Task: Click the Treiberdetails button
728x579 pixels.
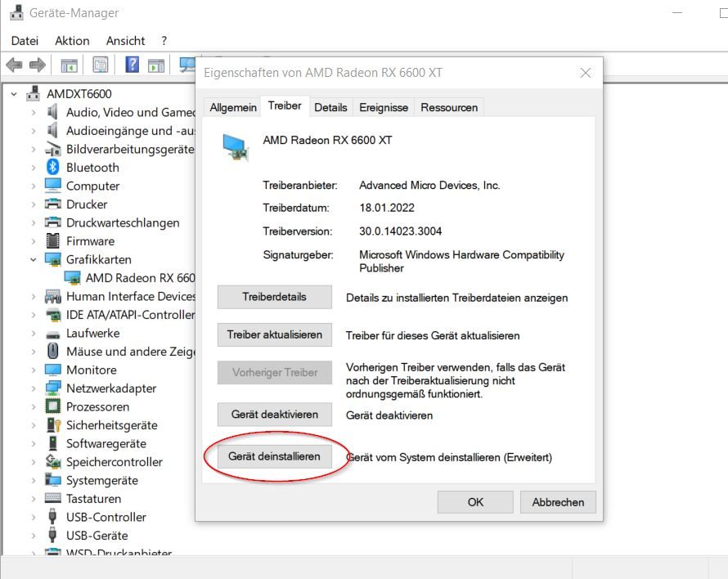Action: point(274,297)
